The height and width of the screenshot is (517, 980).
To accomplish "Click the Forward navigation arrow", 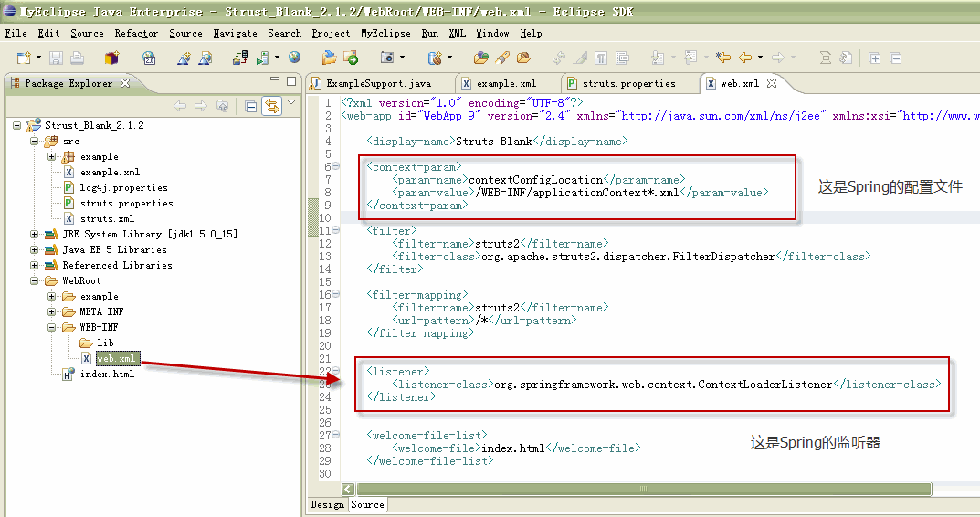I will (x=778, y=58).
